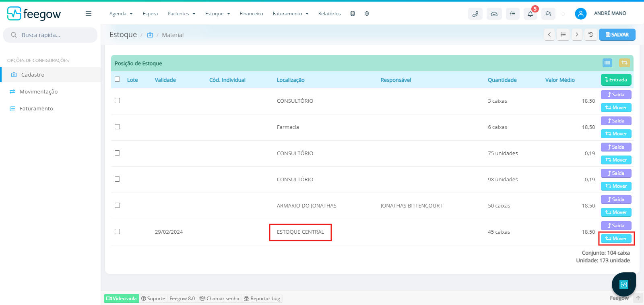Select Cadastro in the sidebar
This screenshot has height=305, width=644.
point(50,75)
